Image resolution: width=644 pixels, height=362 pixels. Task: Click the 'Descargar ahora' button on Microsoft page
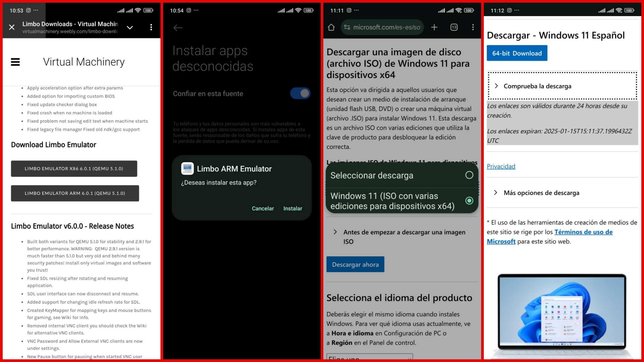(355, 264)
